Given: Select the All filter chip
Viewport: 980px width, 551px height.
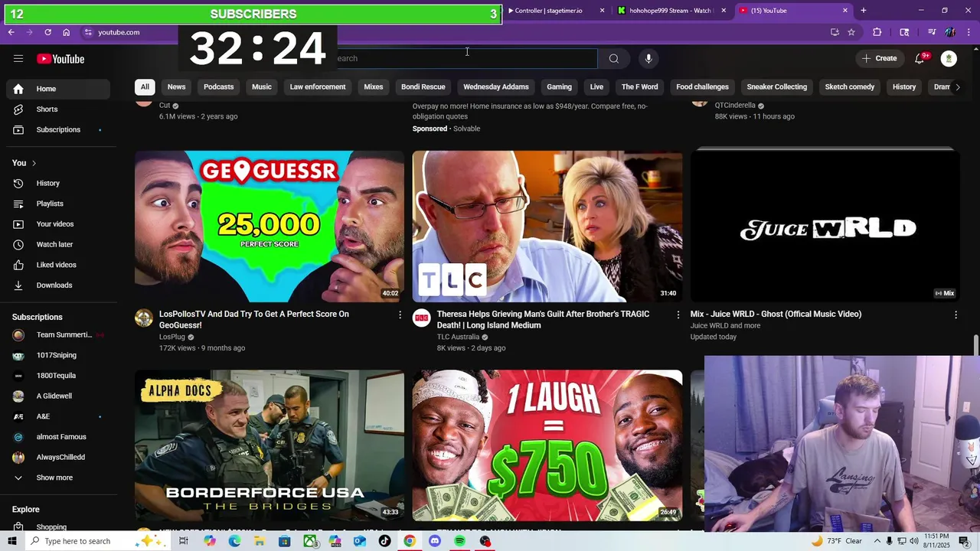Looking at the screenshot, I should (145, 86).
